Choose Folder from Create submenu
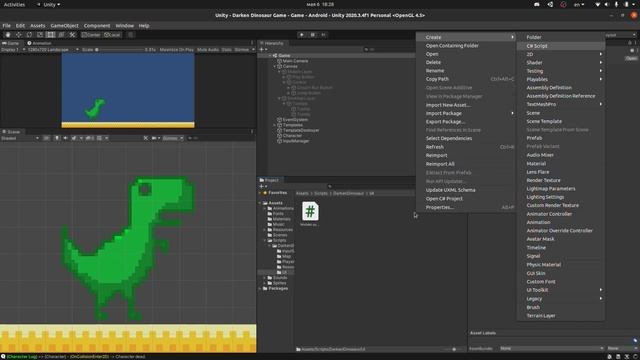Screen dimensions: 640x360 pyautogui.click(x=560, y=37)
